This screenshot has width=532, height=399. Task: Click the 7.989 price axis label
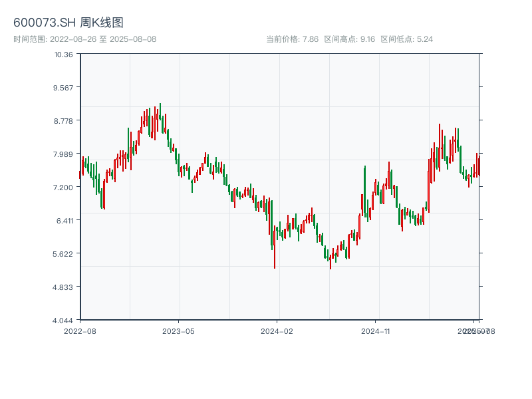(x=63, y=154)
